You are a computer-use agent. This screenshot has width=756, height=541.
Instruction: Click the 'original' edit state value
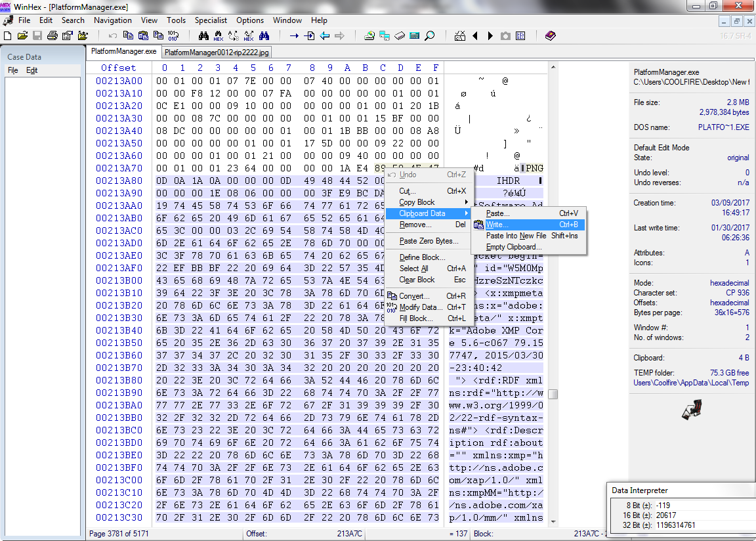click(x=738, y=158)
